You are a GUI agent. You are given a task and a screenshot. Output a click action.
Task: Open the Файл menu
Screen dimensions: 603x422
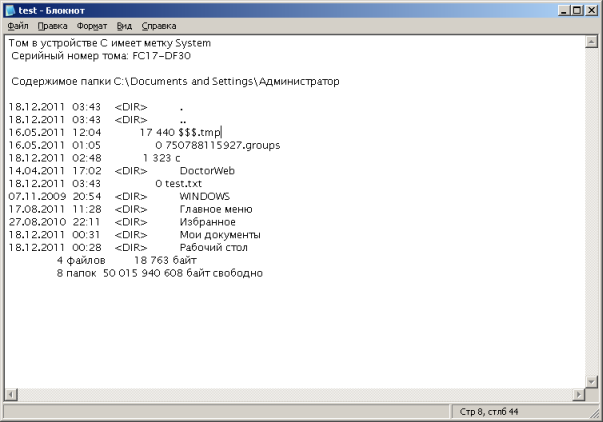click(x=18, y=26)
